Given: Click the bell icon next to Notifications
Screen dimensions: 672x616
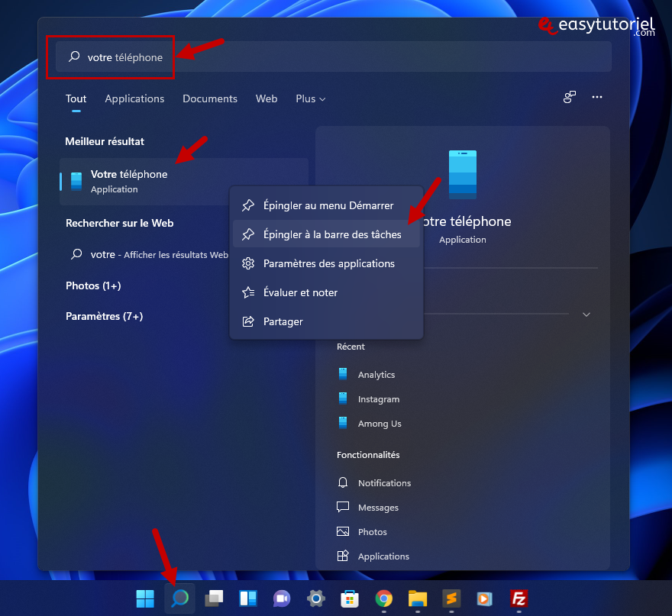Looking at the screenshot, I should [x=343, y=482].
